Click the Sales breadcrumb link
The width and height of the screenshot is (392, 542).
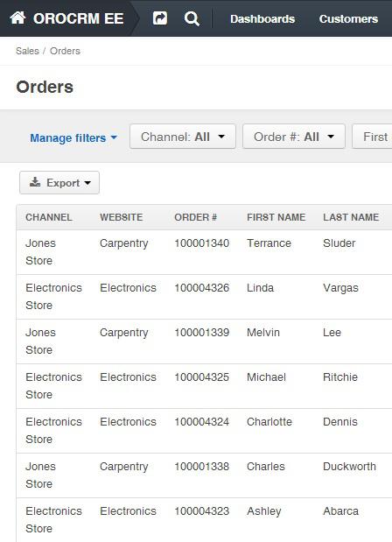click(x=27, y=51)
